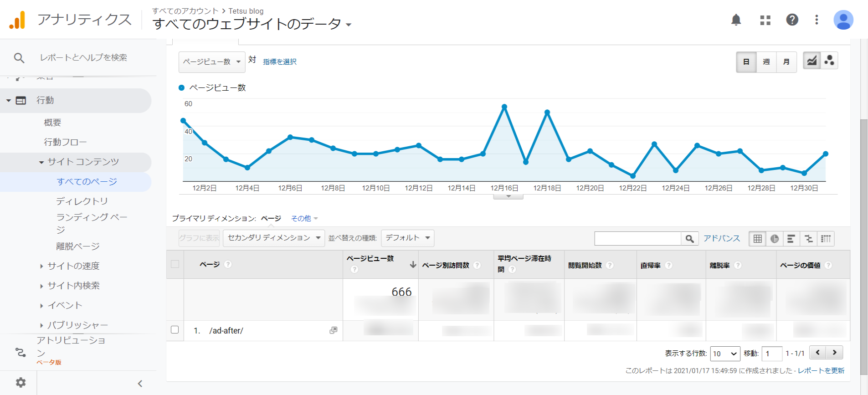
Task: Open 離脱ページ in the sidebar
Action: (77, 246)
